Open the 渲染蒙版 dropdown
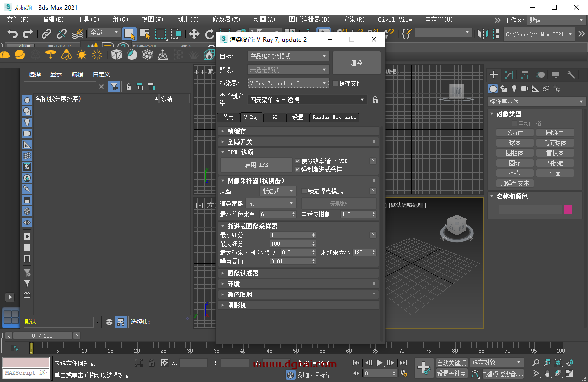588x382 pixels. click(x=271, y=204)
